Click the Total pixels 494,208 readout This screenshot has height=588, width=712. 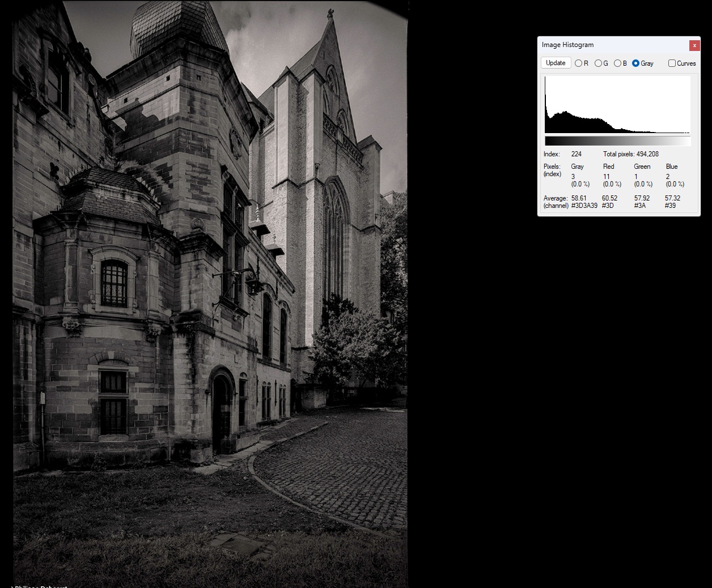tap(630, 154)
